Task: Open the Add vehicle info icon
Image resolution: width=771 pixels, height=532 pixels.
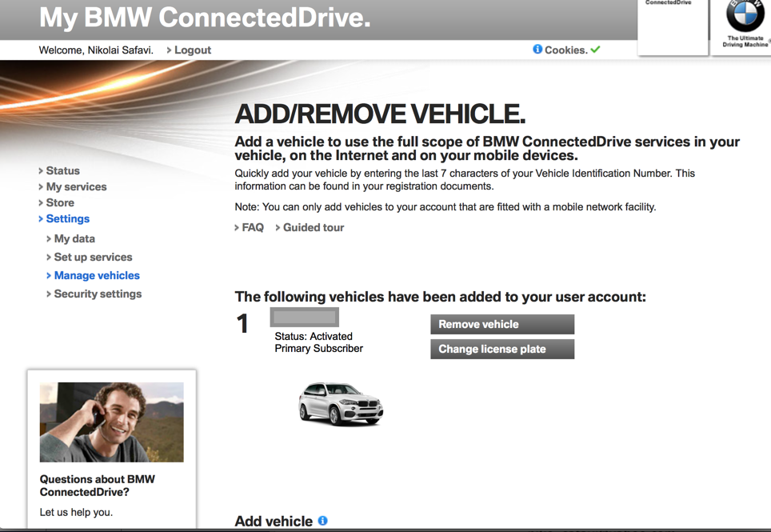Action: click(322, 520)
